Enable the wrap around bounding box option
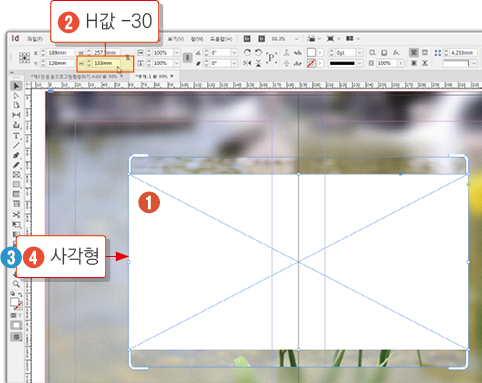This screenshot has width=482, height=383. coord(425,52)
